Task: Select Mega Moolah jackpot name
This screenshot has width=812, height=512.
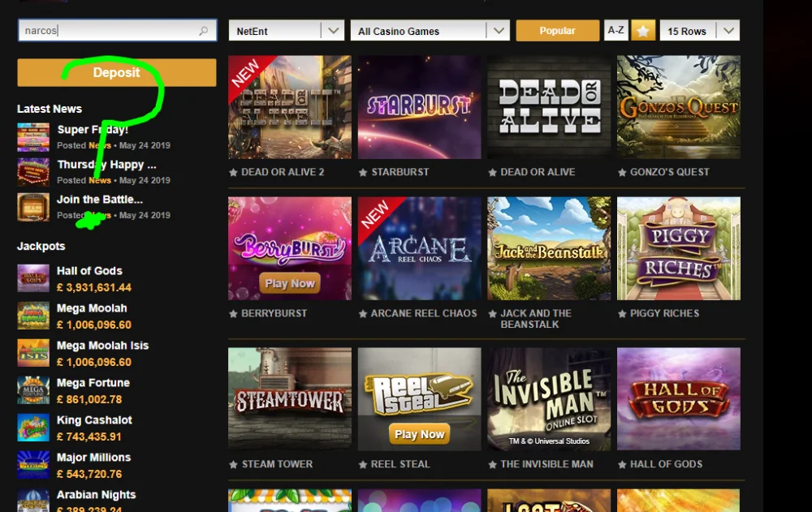Action: click(92, 308)
